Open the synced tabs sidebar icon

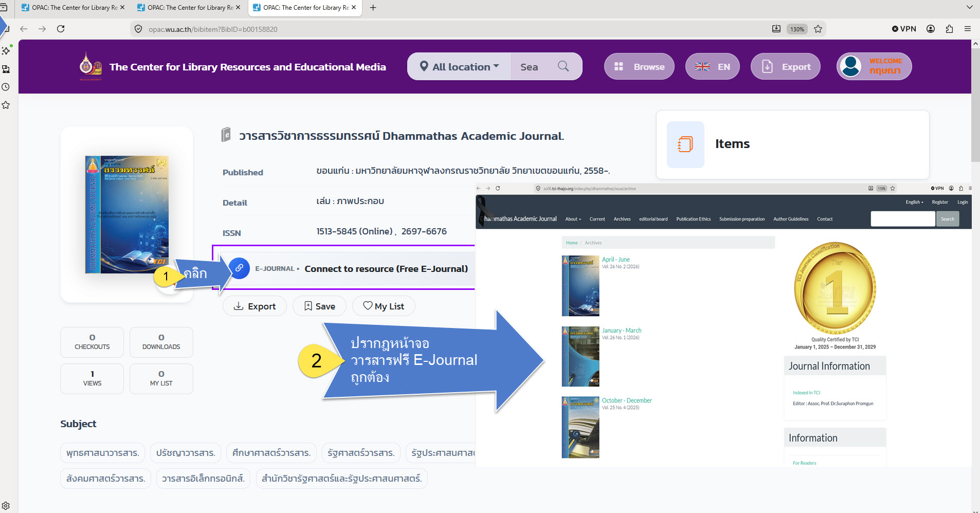pos(6,69)
